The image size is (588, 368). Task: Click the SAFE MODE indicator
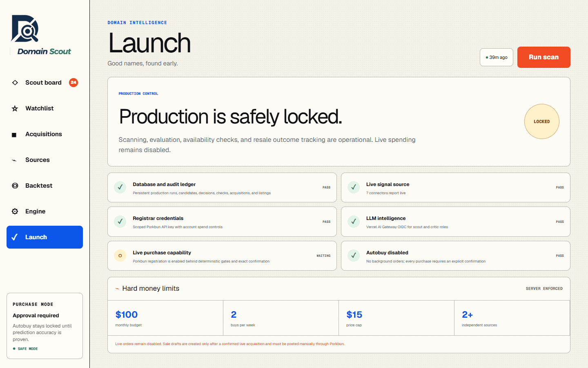point(25,349)
